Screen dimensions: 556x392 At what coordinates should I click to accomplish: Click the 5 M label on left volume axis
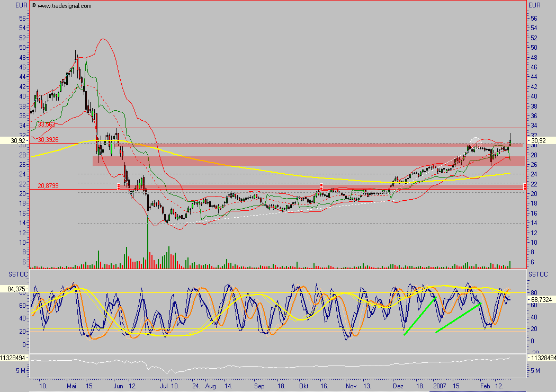20,371
